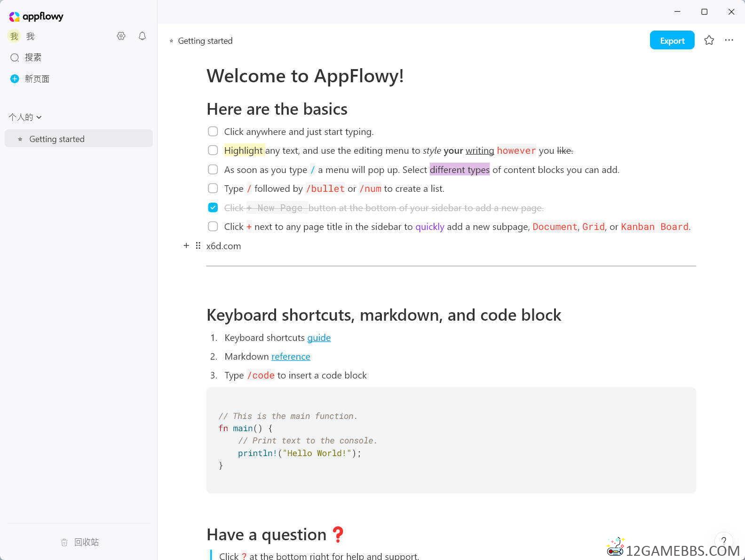Image resolution: width=745 pixels, height=560 pixels.
Task: Click the blue plus icon for new page
Action: pos(15,79)
